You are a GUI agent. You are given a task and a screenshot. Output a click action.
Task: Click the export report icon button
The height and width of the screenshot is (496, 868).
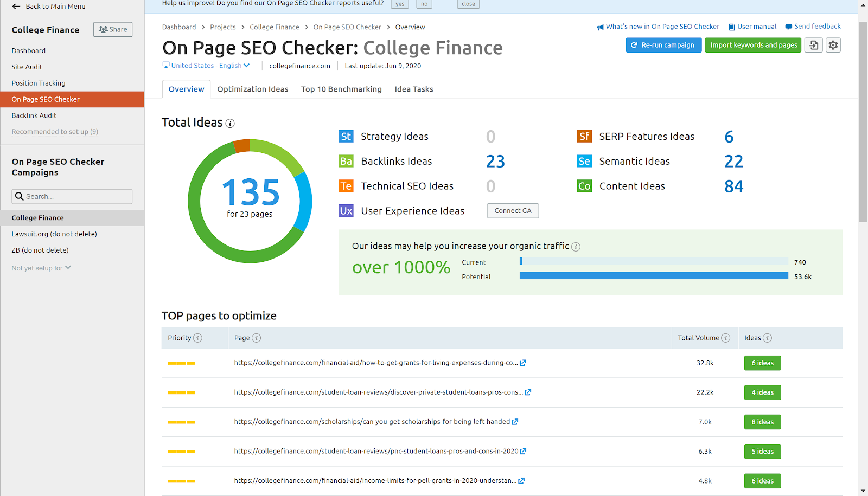(813, 45)
